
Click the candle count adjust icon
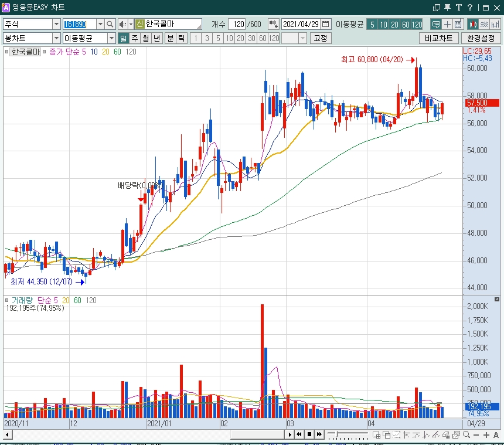tap(273, 24)
